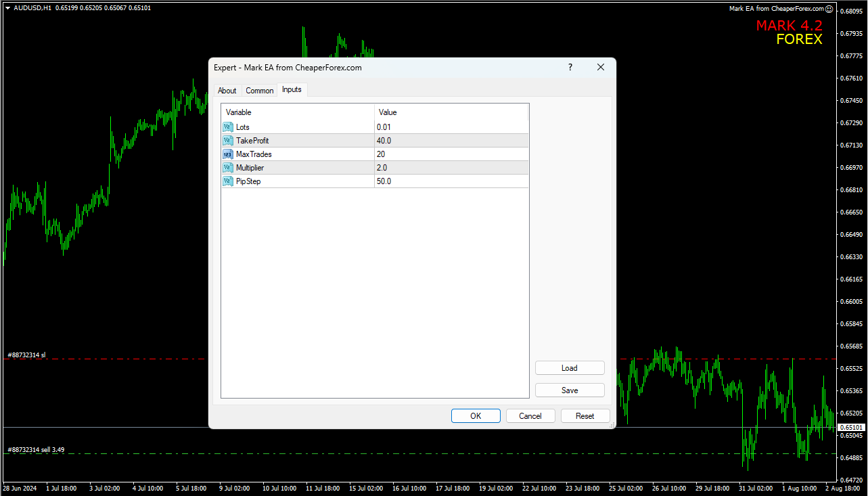Click the dialog help question mark
This screenshot has height=496, width=868.
[570, 67]
